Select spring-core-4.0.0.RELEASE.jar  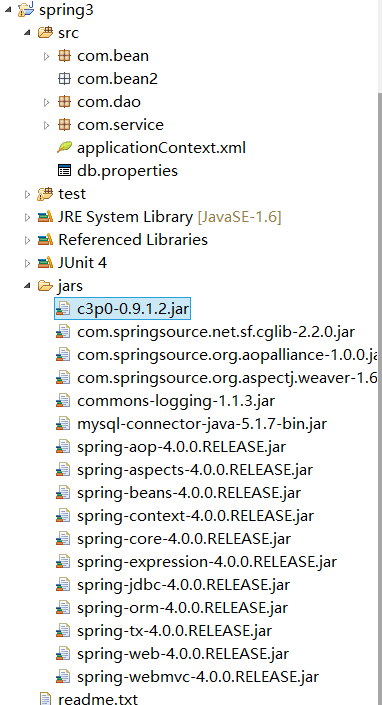tap(184, 538)
